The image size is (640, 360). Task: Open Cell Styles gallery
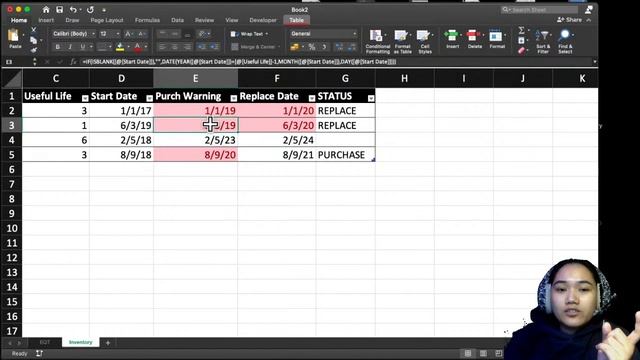(425, 41)
